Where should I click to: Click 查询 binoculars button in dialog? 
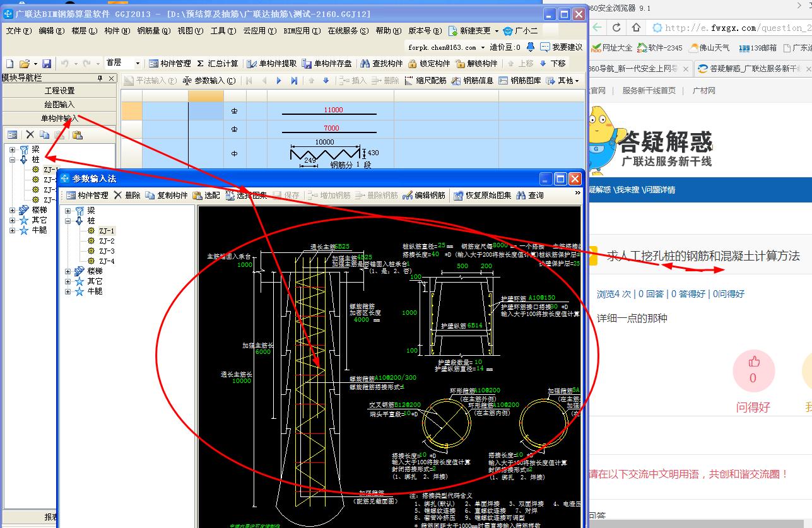coord(530,196)
